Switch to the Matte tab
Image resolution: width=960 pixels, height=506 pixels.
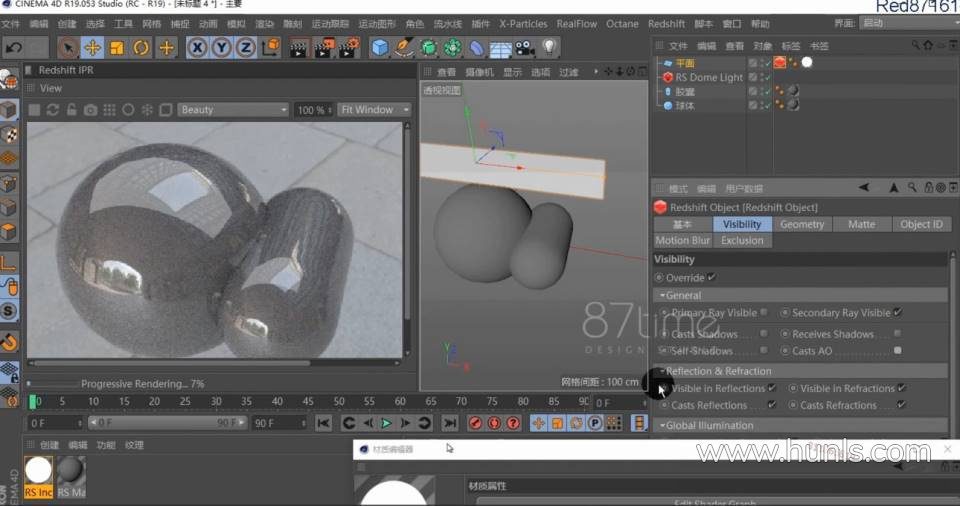(861, 224)
